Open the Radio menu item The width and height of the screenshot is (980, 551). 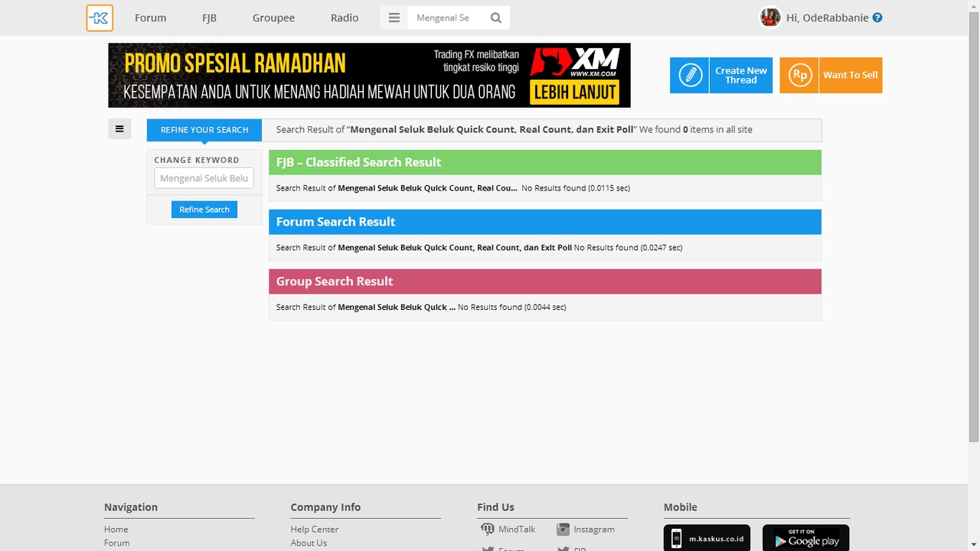pyautogui.click(x=345, y=18)
